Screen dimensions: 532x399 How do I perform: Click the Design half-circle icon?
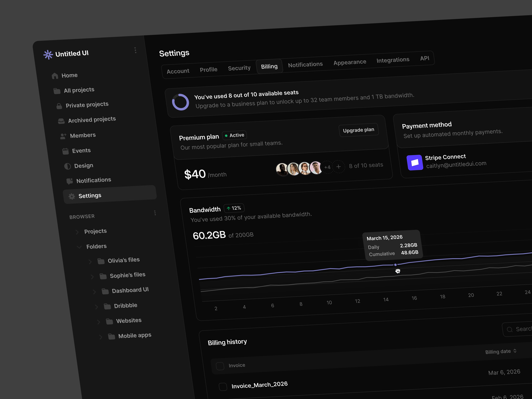click(x=68, y=166)
